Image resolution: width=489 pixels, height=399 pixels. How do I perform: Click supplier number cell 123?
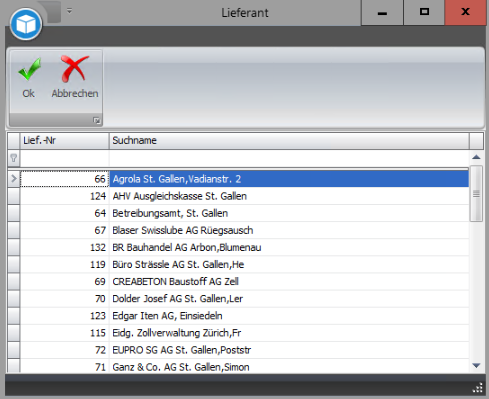[64, 316]
